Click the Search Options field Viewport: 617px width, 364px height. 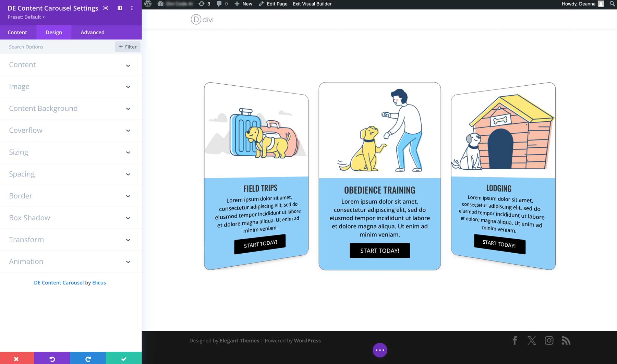58,47
